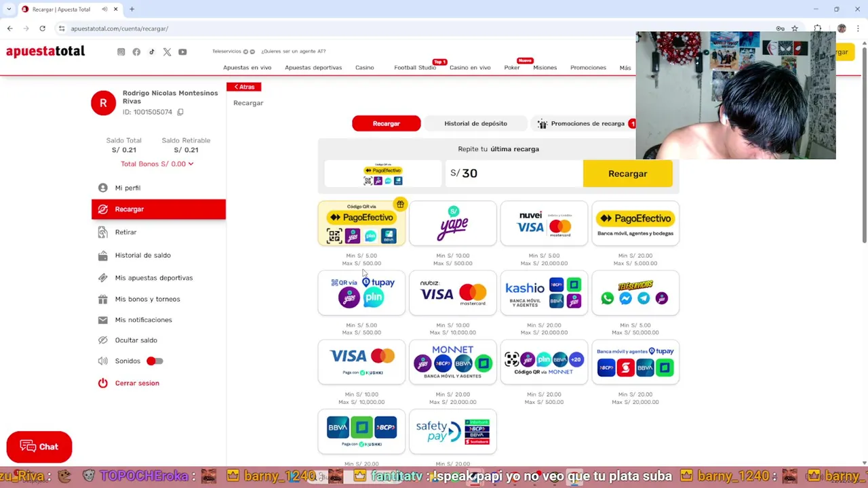Click the yellow Recargar button
This screenshot has width=868, height=488.
click(628, 174)
